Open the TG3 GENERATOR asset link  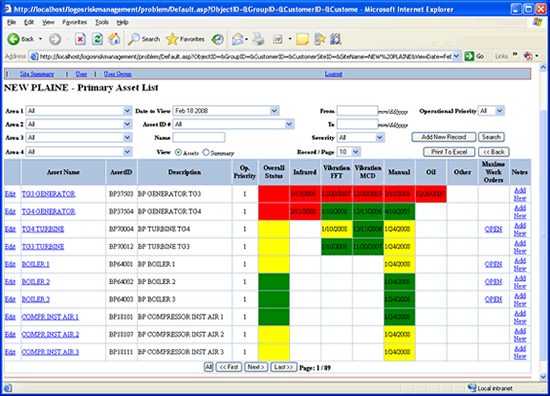pos(48,194)
